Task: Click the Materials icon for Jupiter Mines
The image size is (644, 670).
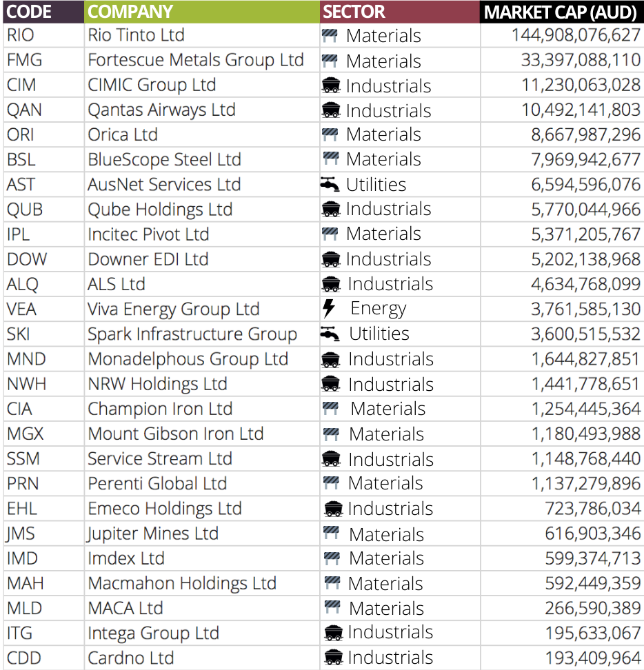Action: [331, 534]
